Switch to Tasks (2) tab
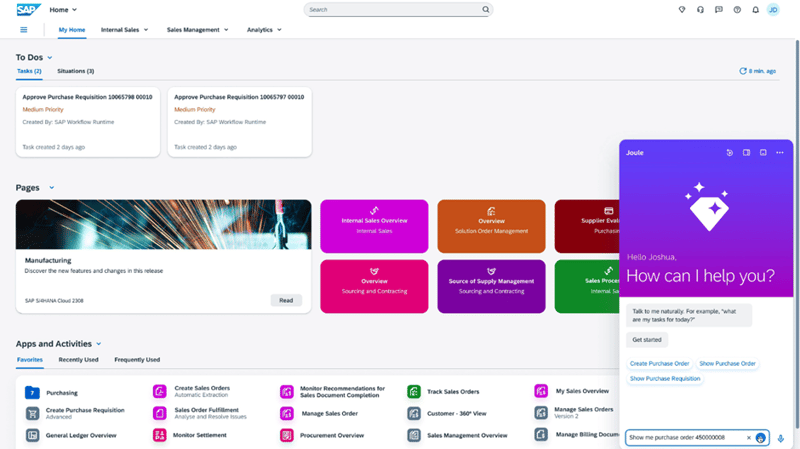The image size is (800, 449). pyautogui.click(x=29, y=71)
